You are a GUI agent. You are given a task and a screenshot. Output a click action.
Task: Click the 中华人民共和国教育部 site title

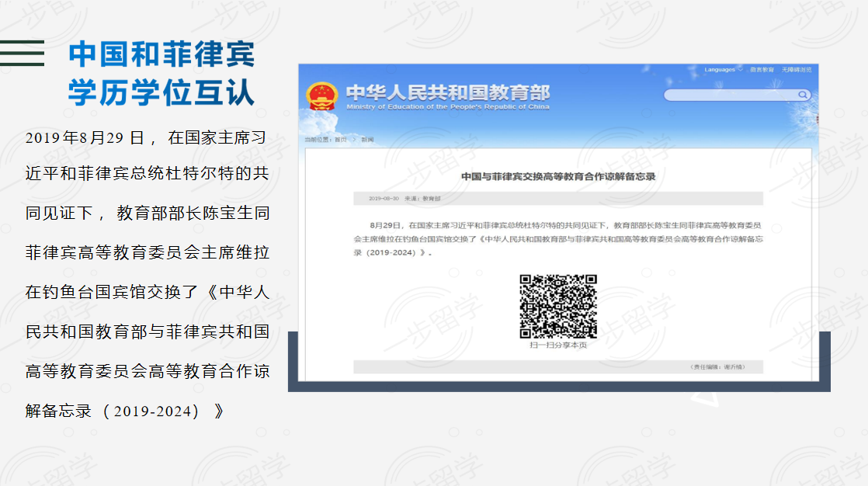[x=448, y=92]
